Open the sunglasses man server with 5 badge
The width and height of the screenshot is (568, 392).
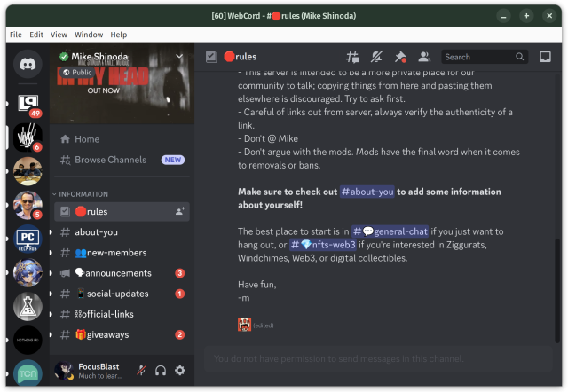[28, 205]
